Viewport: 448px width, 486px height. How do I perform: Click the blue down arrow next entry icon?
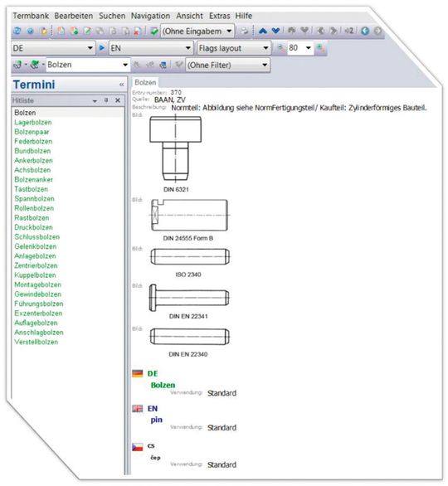[275, 31]
